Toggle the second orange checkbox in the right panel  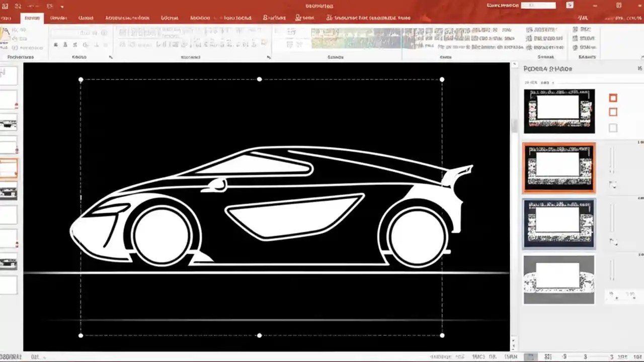(x=613, y=112)
